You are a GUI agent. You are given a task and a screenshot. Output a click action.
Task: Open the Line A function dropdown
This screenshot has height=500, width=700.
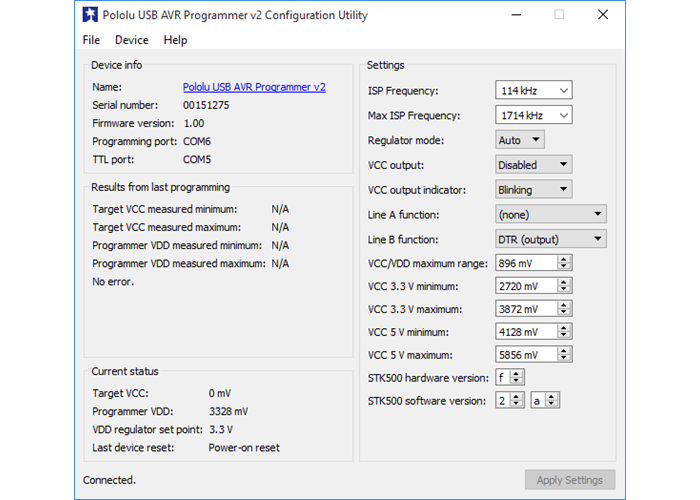pyautogui.click(x=551, y=215)
